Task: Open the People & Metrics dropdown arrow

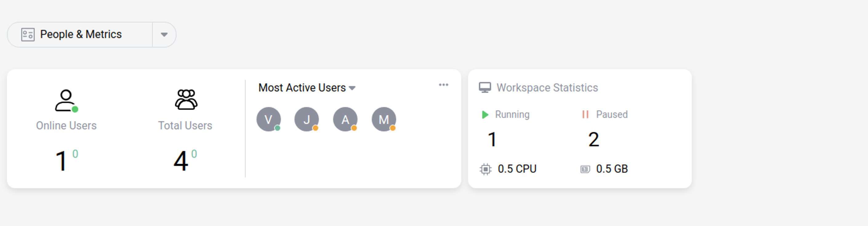Action: [164, 35]
